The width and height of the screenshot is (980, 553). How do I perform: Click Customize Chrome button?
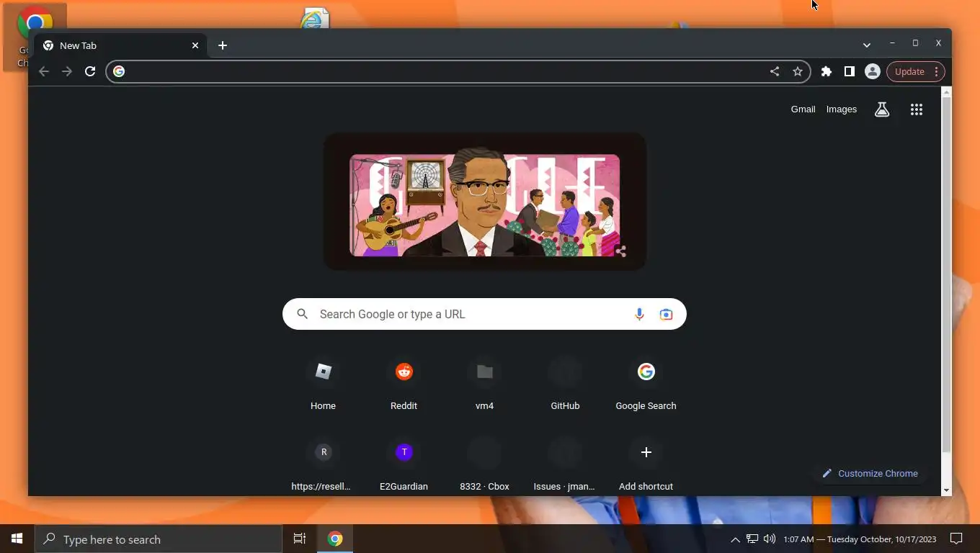coord(870,473)
